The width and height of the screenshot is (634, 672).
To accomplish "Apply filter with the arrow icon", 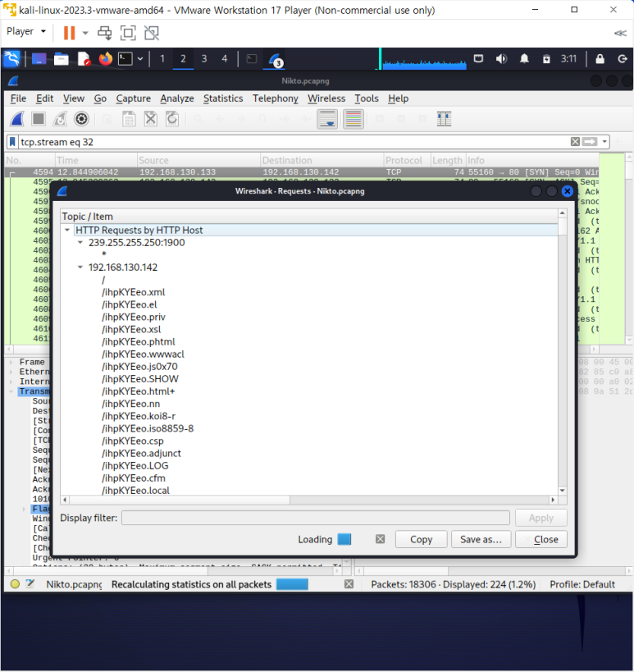I will click(x=590, y=142).
